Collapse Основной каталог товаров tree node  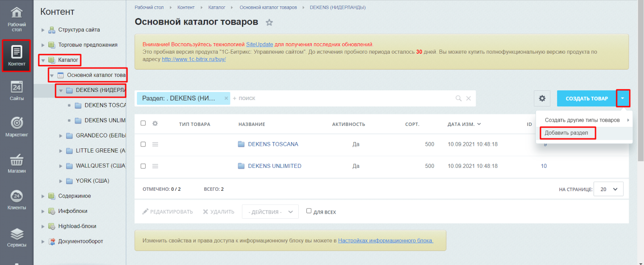(x=52, y=75)
